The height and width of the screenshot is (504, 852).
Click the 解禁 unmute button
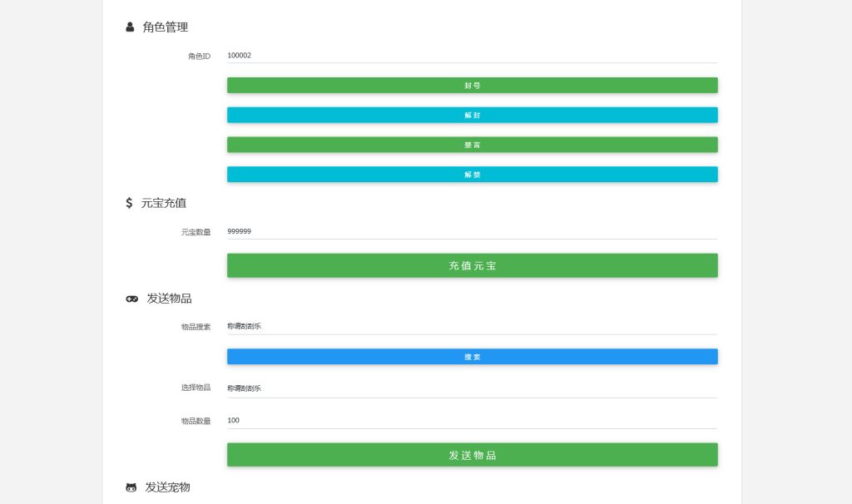click(472, 174)
